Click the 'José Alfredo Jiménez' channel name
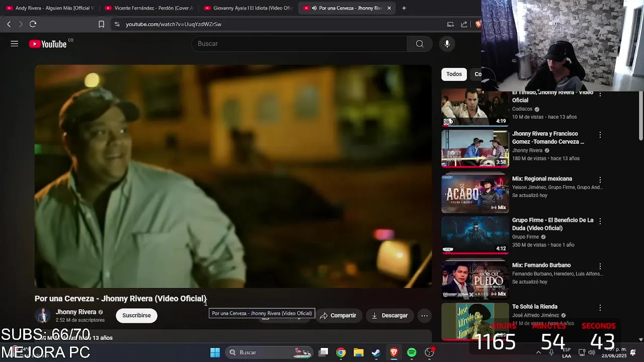This screenshot has height=362, width=644. [x=535, y=315]
